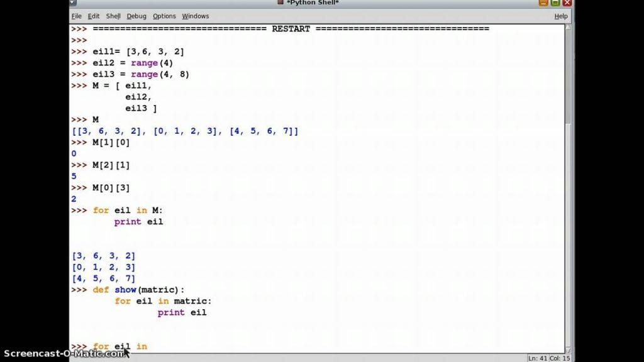The image size is (644, 362).
Task: Click the output row '[0, 1, 2, 3]'
Action: pyautogui.click(x=104, y=267)
